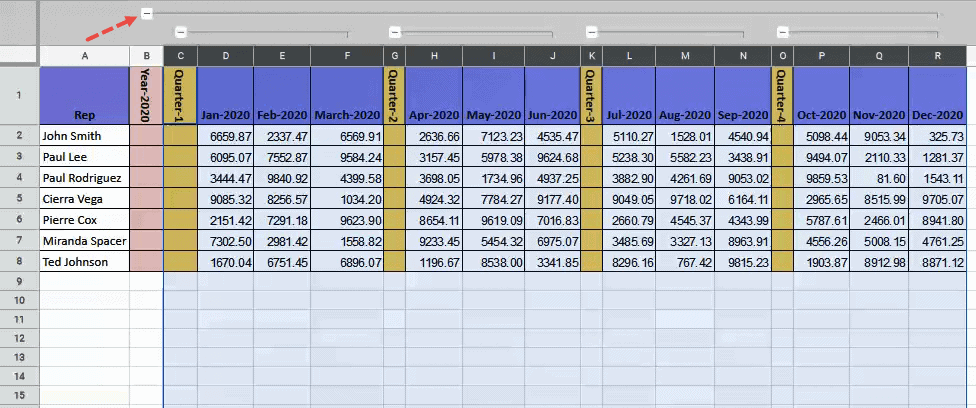Click the Jan-2020 column heading cell
The image size is (976, 408).
225,96
